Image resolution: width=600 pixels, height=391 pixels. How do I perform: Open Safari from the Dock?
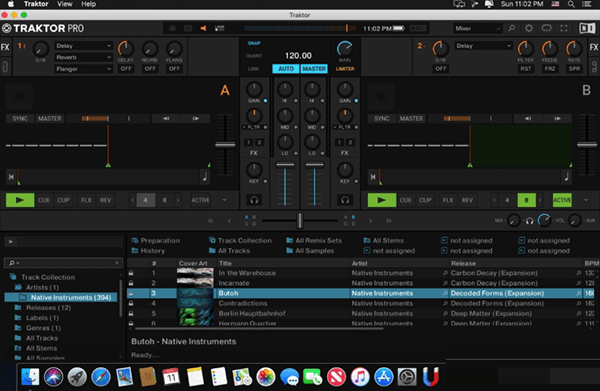coord(101,377)
